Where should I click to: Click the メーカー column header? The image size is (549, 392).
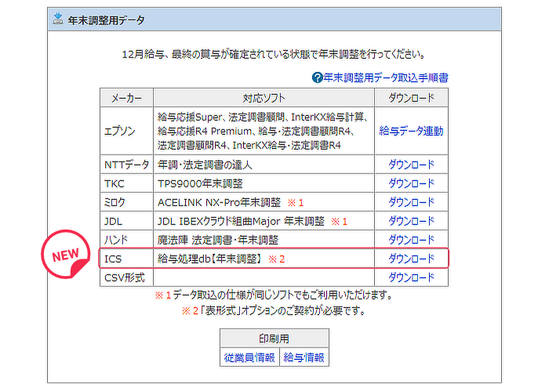pos(125,98)
